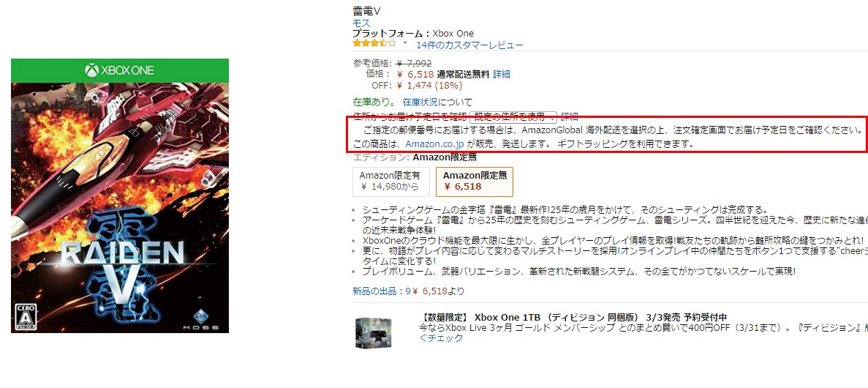868x388 pixels.
Task: Open the 14件のカスタマーレビュー link
Action: pos(469,45)
